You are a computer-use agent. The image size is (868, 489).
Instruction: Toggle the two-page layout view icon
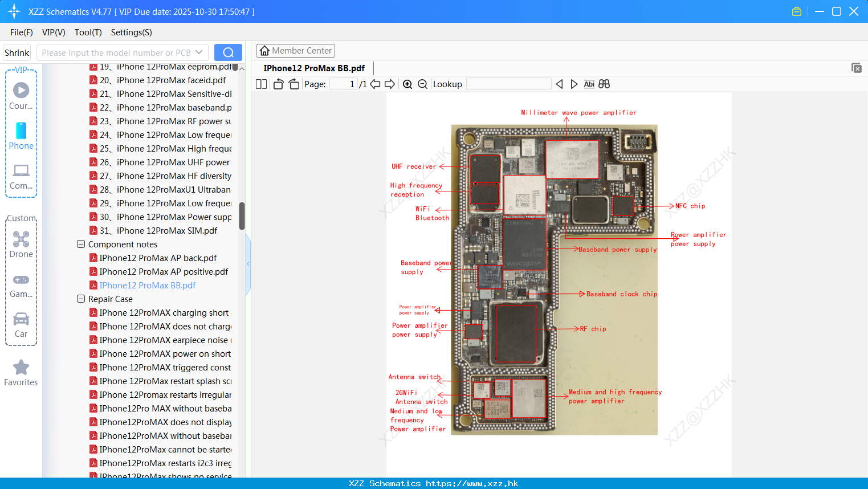click(261, 84)
